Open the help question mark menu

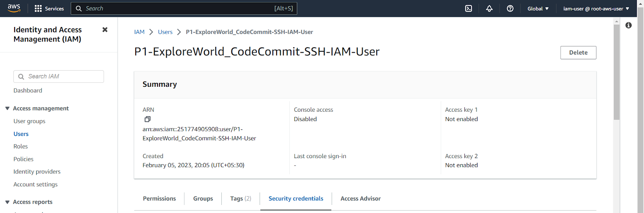pyautogui.click(x=510, y=8)
